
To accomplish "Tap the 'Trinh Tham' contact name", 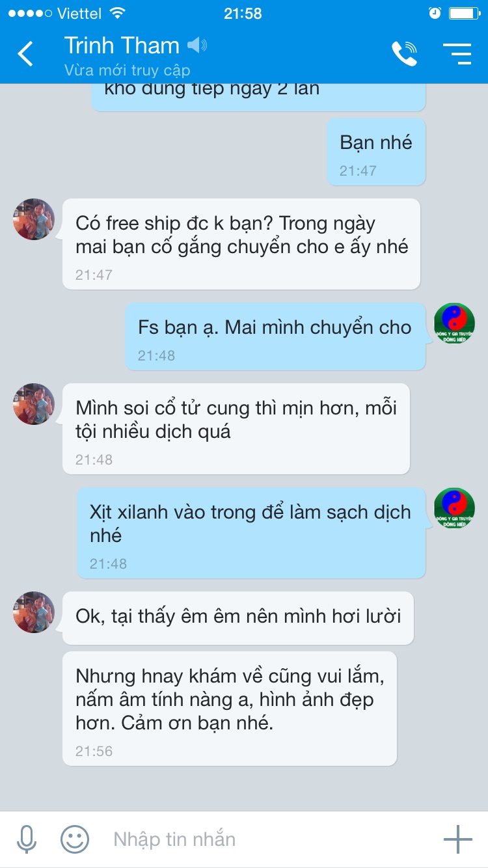I will point(122,46).
